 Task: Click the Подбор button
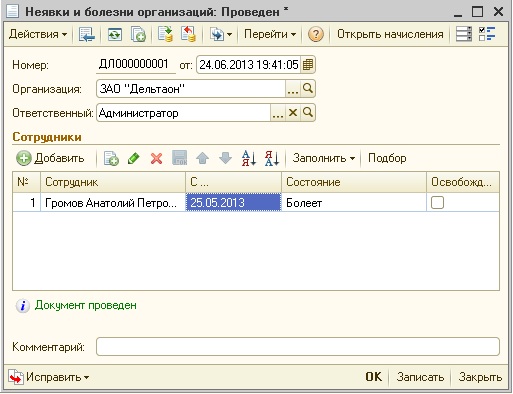click(387, 158)
